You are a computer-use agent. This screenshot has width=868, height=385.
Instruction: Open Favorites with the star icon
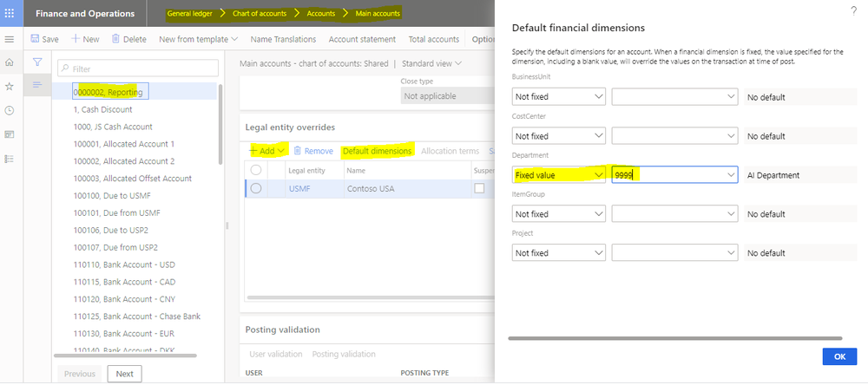(x=10, y=87)
